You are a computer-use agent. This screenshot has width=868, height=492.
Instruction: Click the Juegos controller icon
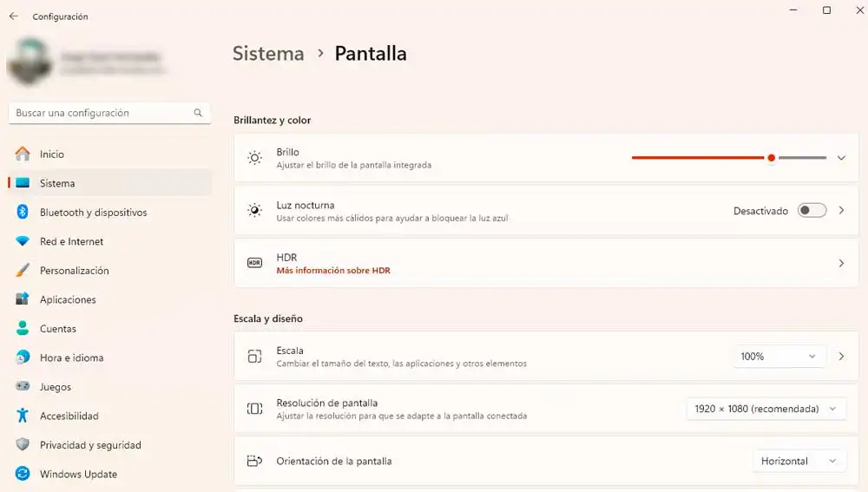(x=23, y=386)
